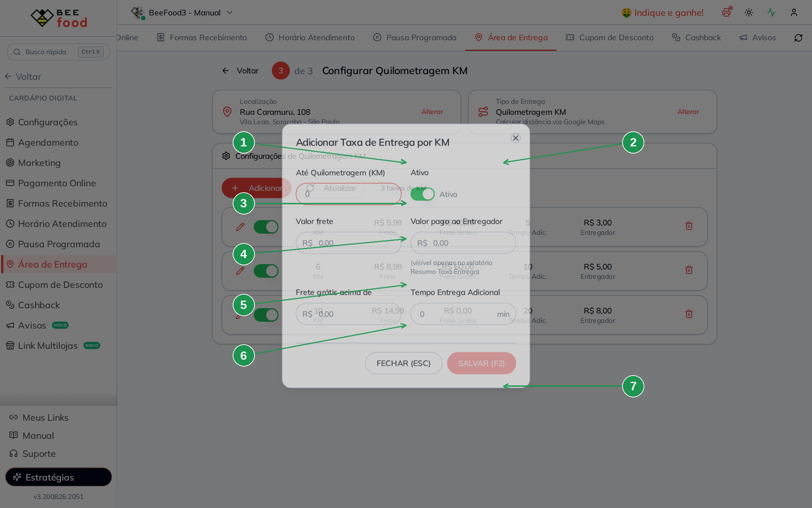
Task: Open the printer icon in the top bar
Action: [726, 12]
